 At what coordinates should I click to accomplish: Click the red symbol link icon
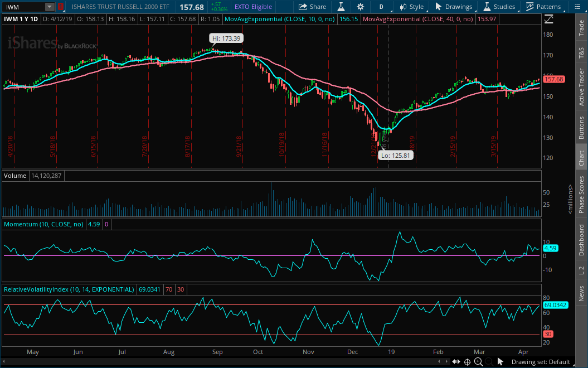point(60,7)
